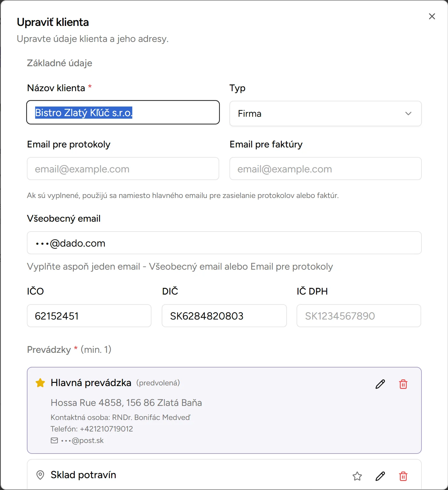Focus the IČ DPH input field

click(x=359, y=316)
